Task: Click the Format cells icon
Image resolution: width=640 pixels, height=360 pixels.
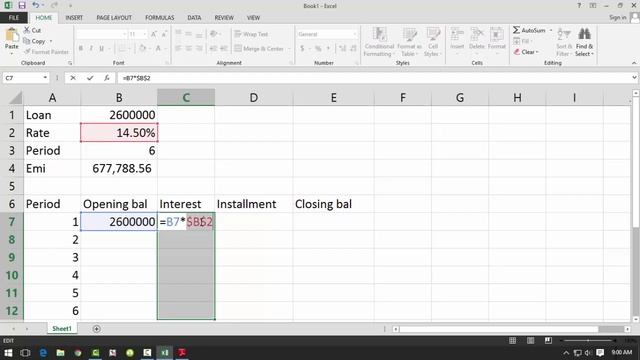Action: point(496,34)
